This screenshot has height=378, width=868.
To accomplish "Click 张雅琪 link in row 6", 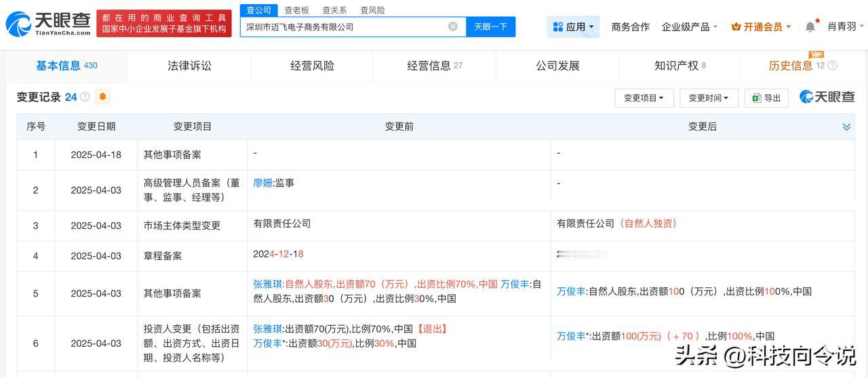I will [267, 329].
